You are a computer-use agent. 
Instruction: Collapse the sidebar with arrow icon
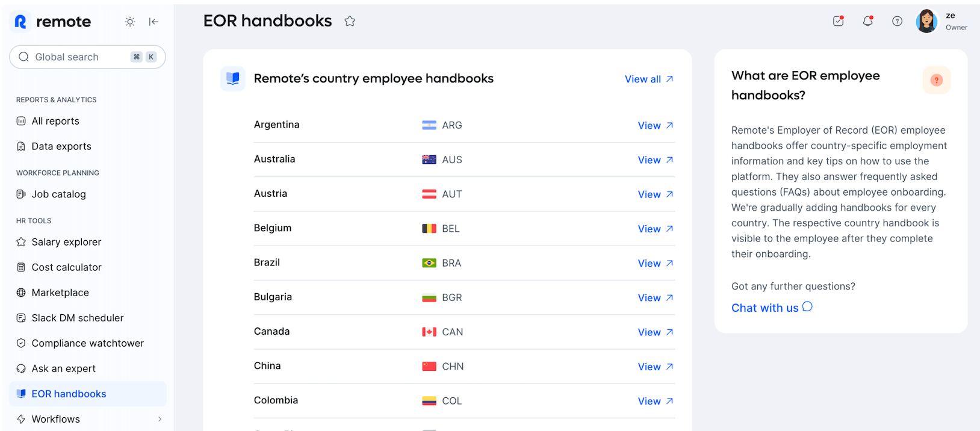[154, 22]
